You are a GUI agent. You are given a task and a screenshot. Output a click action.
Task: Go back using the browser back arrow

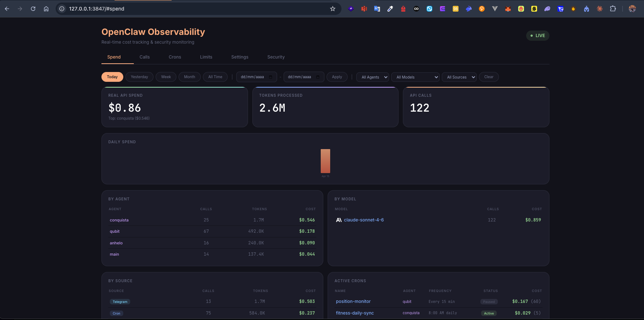coord(7,9)
